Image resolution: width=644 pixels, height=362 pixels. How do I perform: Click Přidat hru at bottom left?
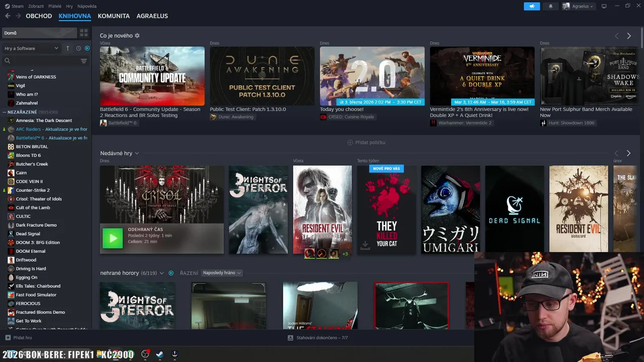pyautogui.click(x=19, y=338)
